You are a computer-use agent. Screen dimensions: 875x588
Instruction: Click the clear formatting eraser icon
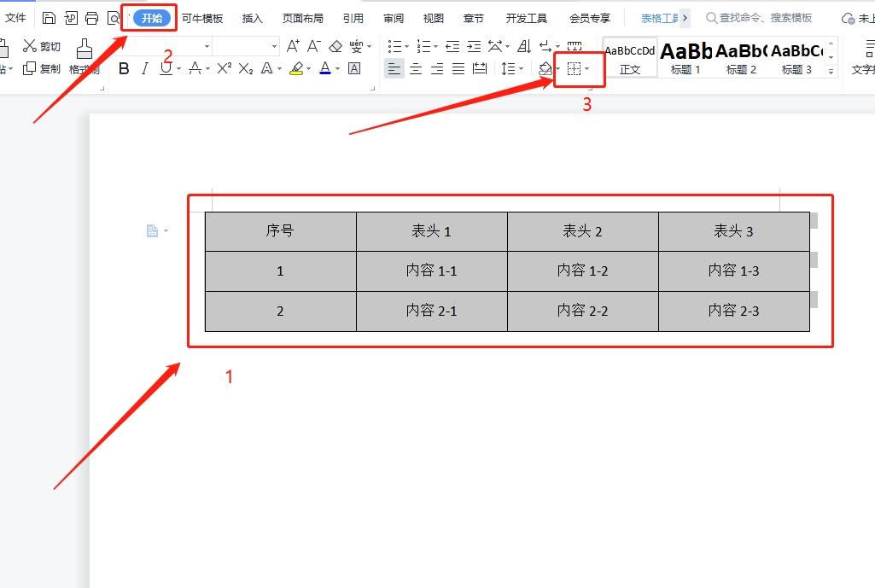tap(335, 46)
